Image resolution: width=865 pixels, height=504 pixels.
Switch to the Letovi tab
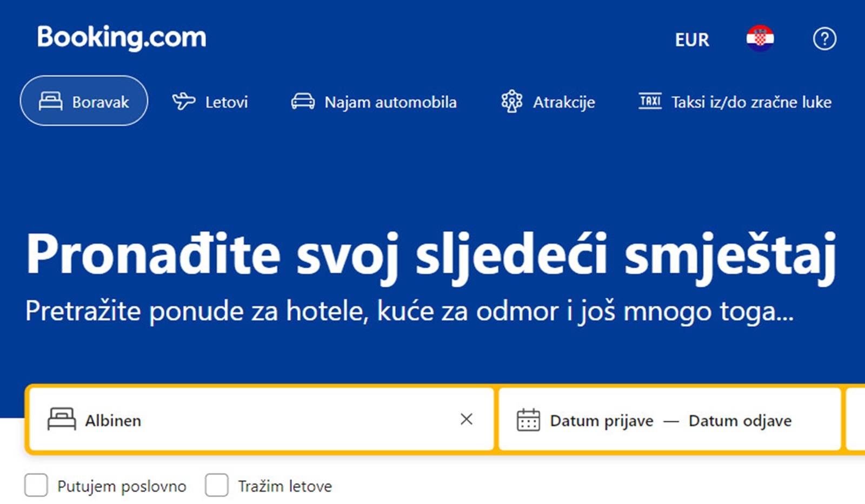(x=210, y=102)
